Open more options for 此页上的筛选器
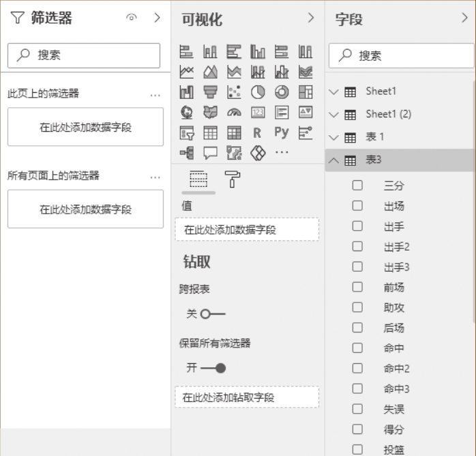This screenshot has width=476, height=456. [155, 95]
